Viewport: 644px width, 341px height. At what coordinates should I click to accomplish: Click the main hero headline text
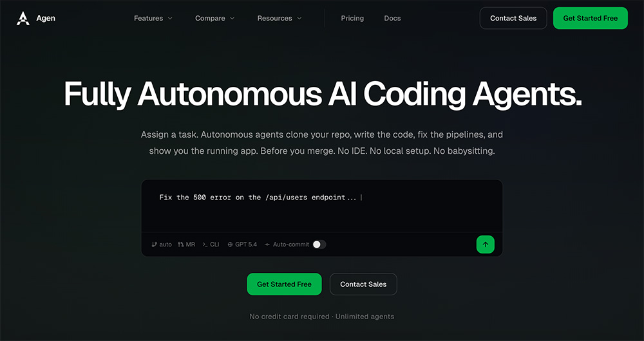[x=322, y=94]
